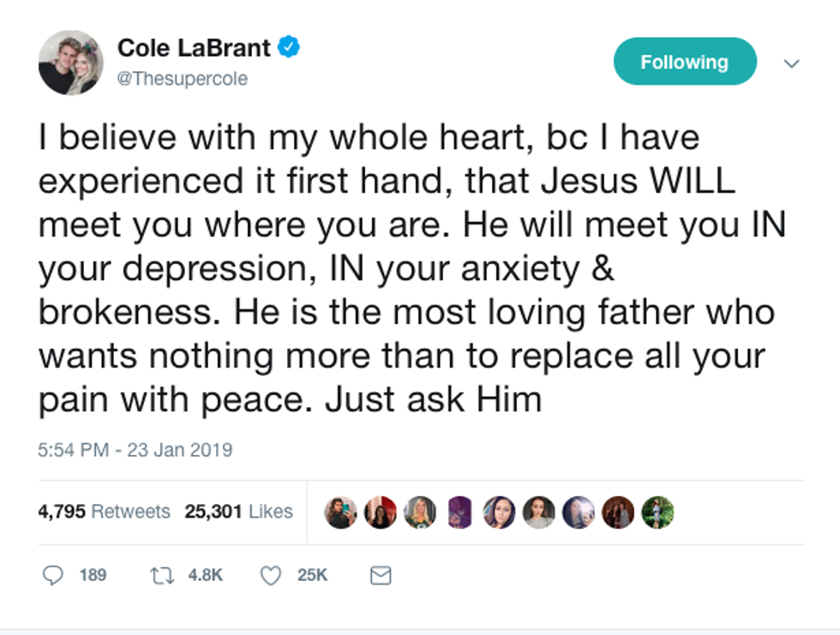The height and width of the screenshot is (635, 840).
Task: Open the 5:54 PM - 23 Jan 2019 timestamp
Action: tap(135, 450)
